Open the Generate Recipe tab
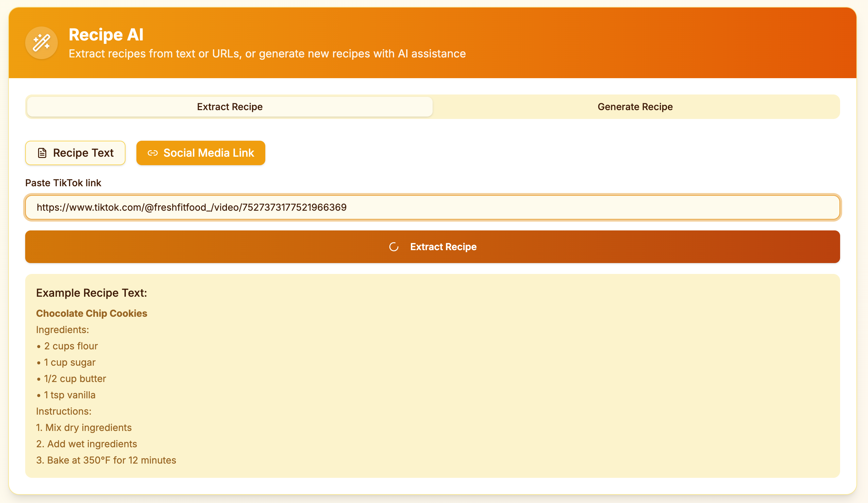Screen dimensions: 868x503 pyautogui.click(x=635, y=107)
